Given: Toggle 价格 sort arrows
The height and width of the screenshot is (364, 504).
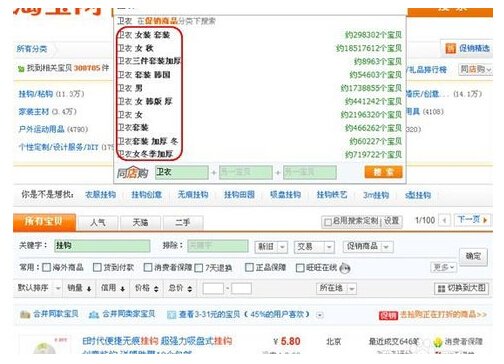Looking at the screenshot, I should [156, 289].
